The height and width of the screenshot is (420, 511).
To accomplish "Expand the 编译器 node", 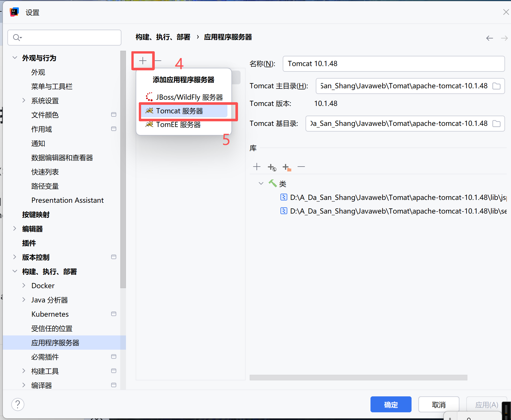I will point(24,385).
